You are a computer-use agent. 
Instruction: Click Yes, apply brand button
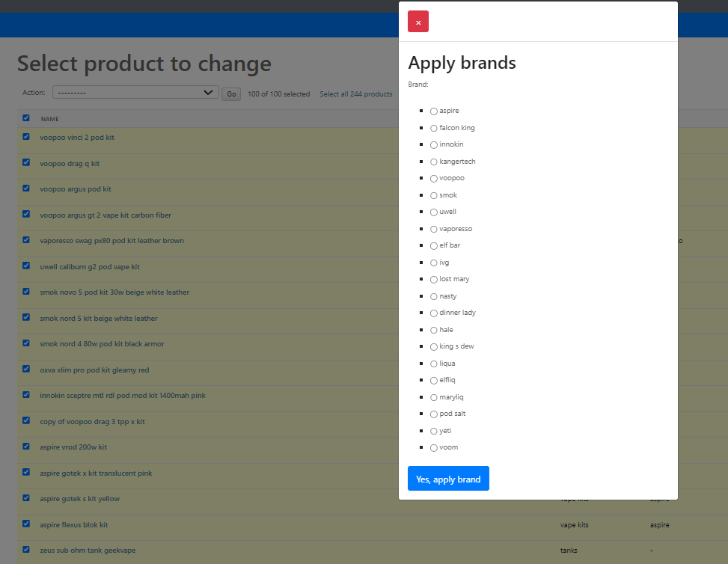[448, 479]
